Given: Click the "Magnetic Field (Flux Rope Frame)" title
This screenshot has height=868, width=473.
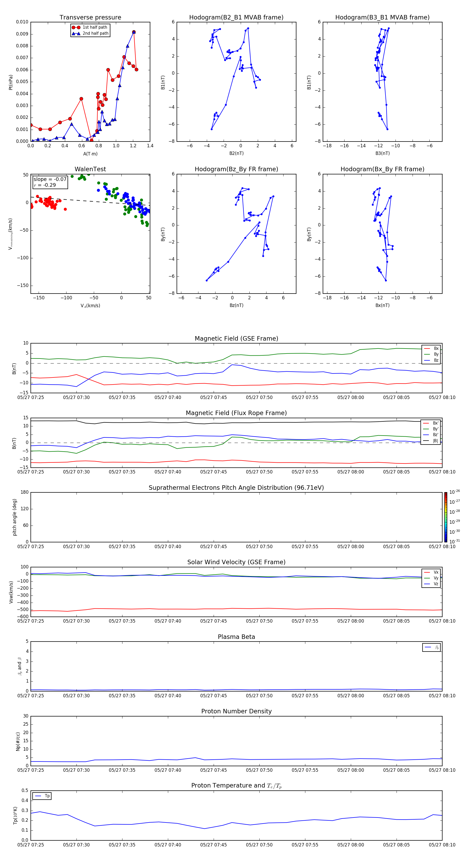Looking at the screenshot, I should [236, 413].
